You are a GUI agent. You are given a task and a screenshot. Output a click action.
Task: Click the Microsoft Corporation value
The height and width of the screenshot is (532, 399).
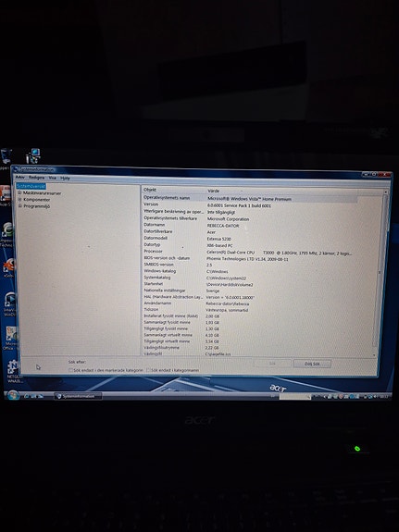[x=228, y=219]
